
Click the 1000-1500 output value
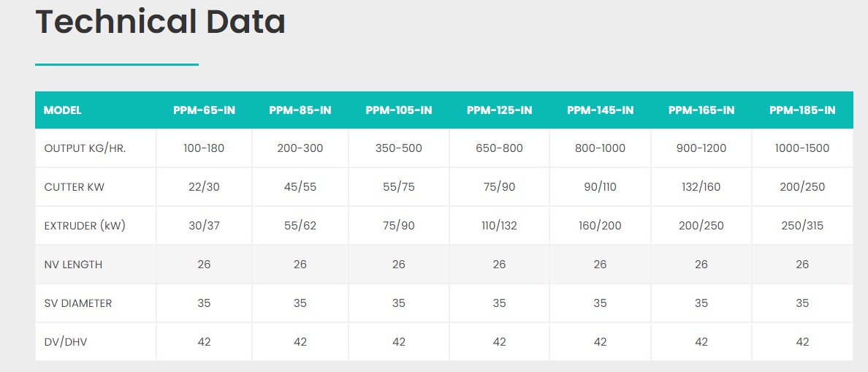(802, 148)
